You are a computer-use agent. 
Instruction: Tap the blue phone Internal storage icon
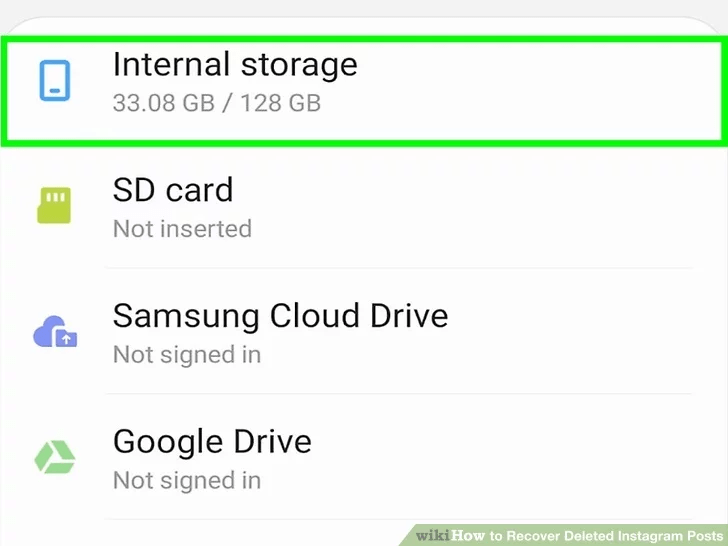[55, 80]
